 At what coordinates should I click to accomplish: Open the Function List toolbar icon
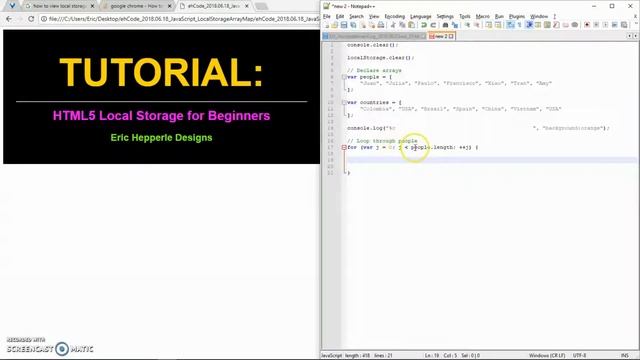pyautogui.click(x=556, y=25)
